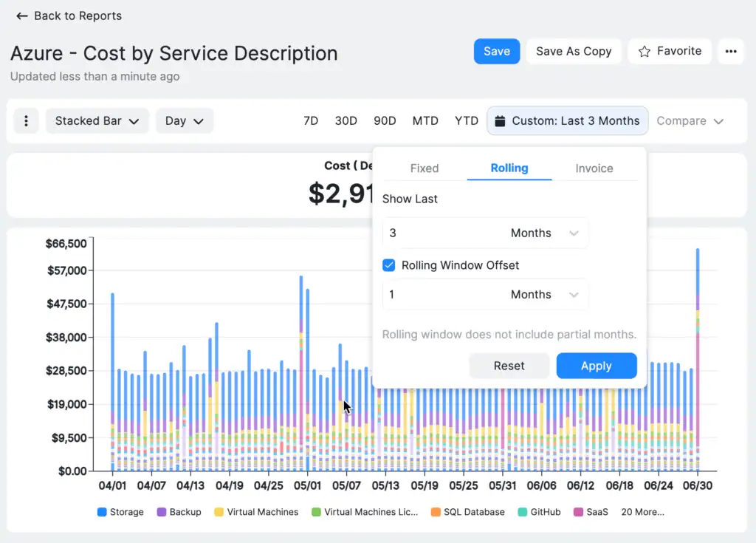Expand the Compare dropdown
Screen dimensions: 756x543
click(x=690, y=120)
